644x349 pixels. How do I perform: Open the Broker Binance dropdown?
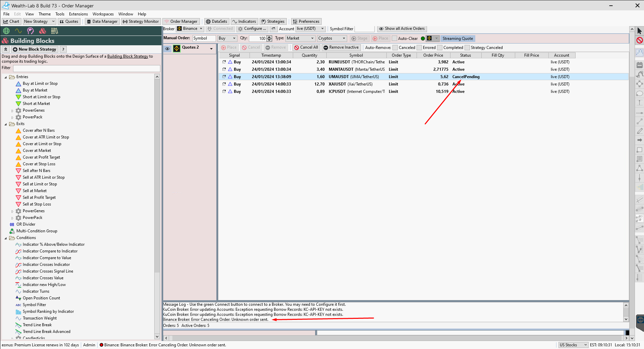[x=190, y=29]
